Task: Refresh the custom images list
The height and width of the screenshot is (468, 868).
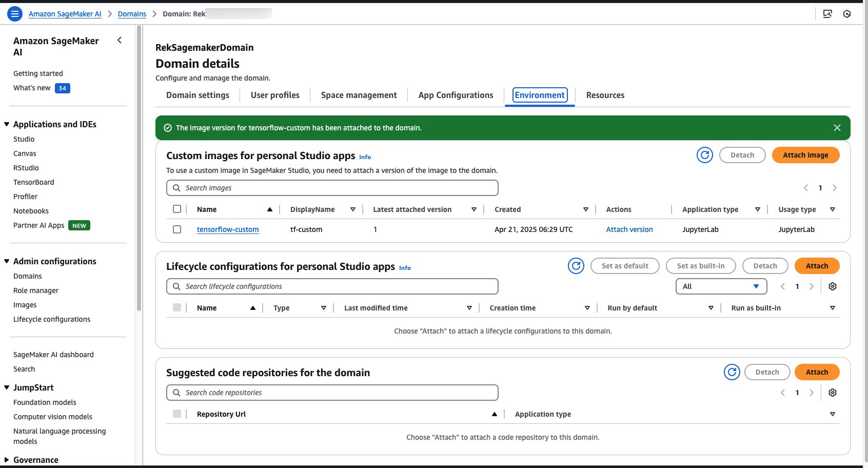Action: (x=705, y=155)
